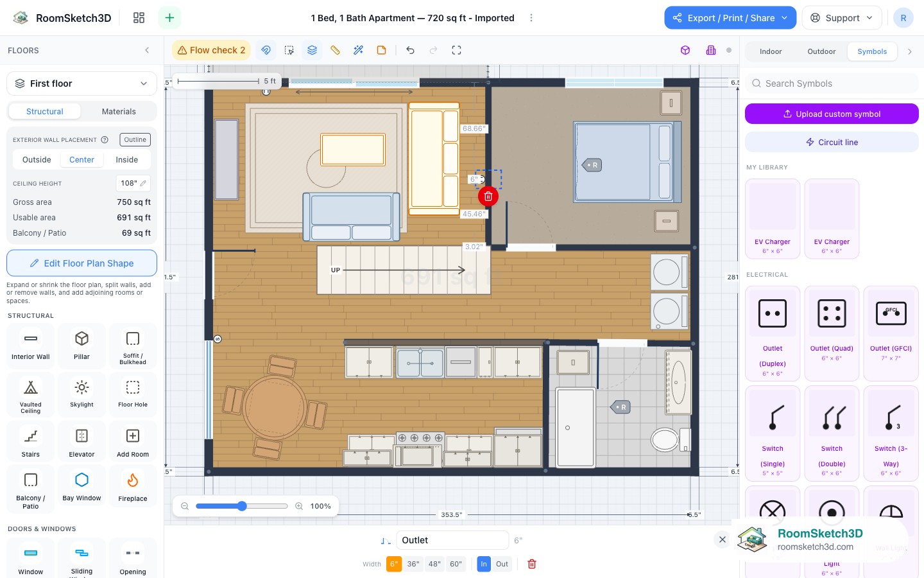Choose the Outlet (GFCI) symbol
The image size is (924, 578).
[x=891, y=333]
